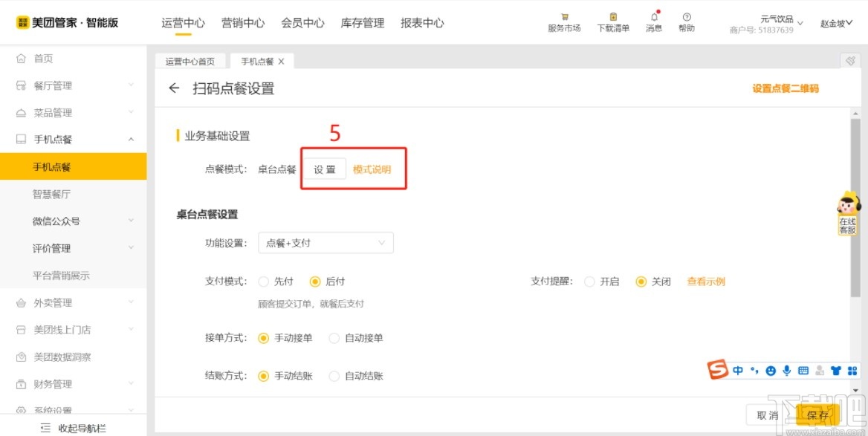Select the 后付 pay-after-meal radio button

pos(317,282)
